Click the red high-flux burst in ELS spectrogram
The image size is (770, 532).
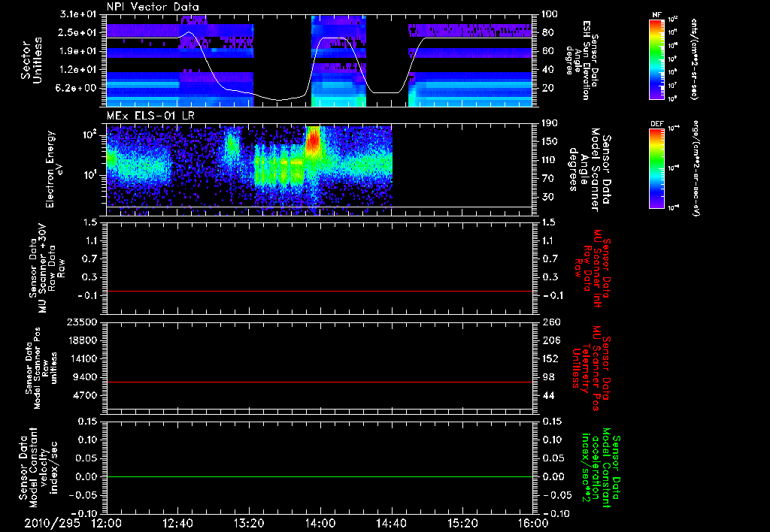[313, 141]
